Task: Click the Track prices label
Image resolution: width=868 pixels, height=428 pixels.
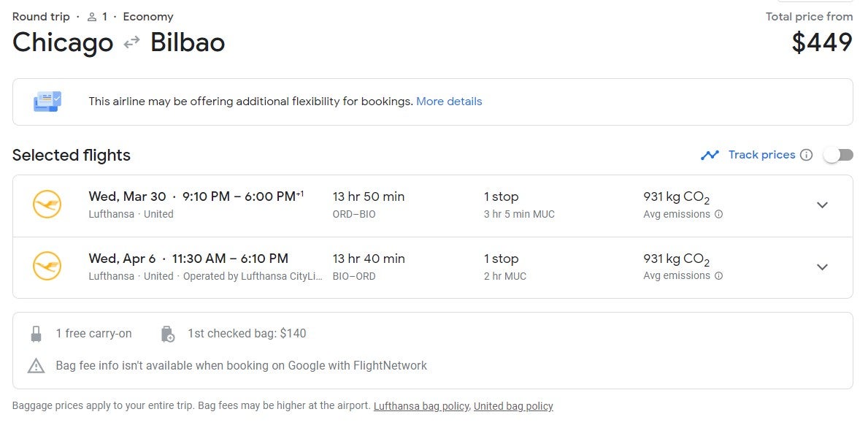Action: pos(761,155)
